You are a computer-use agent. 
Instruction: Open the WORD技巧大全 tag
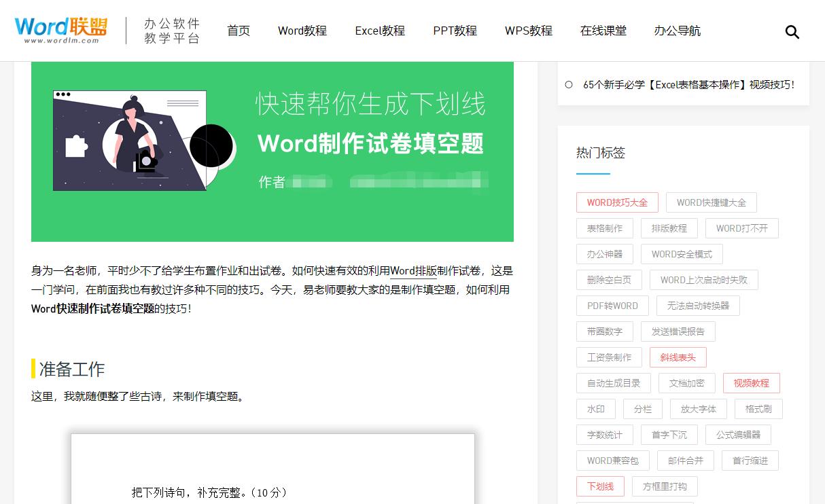click(x=617, y=202)
